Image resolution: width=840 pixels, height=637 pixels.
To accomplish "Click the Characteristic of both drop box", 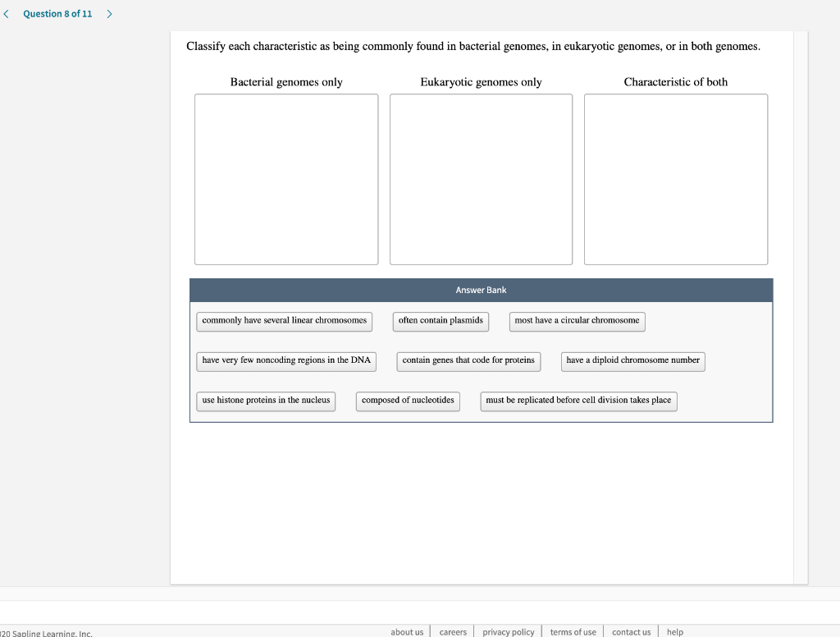I will (x=676, y=179).
